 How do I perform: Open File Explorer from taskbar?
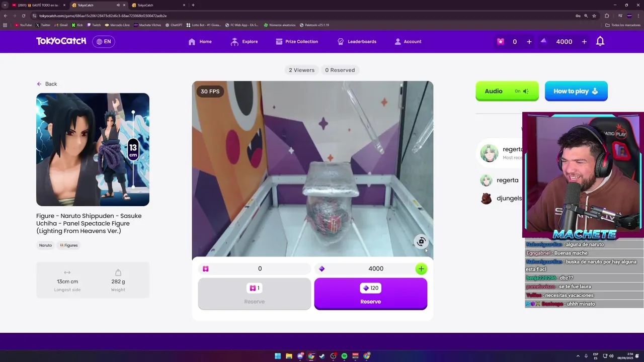[289, 356]
